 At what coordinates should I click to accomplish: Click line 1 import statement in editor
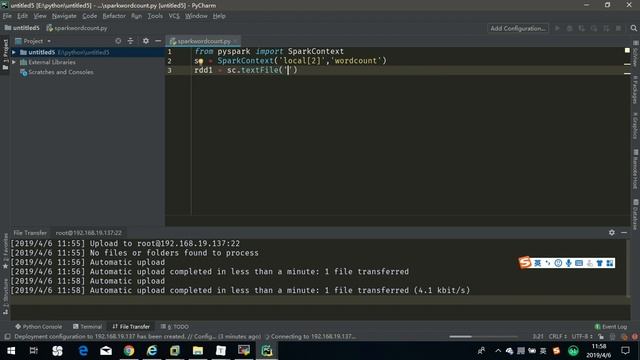coord(269,51)
